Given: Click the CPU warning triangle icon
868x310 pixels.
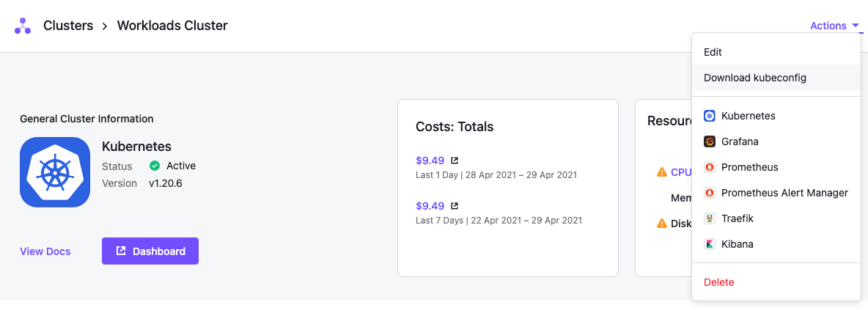Looking at the screenshot, I should [x=661, y=172].
